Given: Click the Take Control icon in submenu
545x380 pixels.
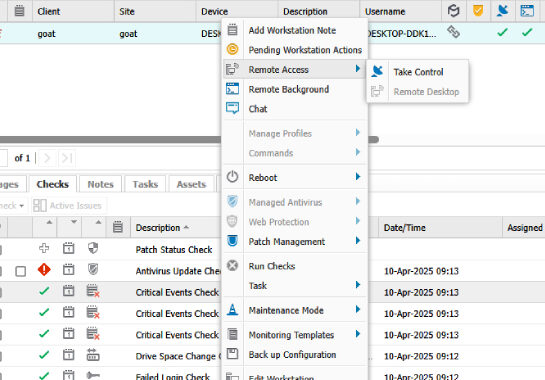Looking at the screenshot, I should coord(377,72).
